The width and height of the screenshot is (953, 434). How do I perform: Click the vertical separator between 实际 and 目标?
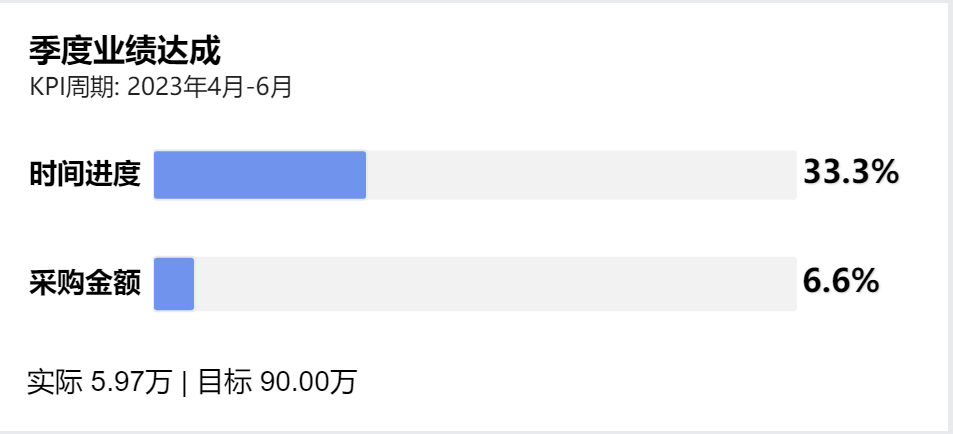(x=185, y=382)
